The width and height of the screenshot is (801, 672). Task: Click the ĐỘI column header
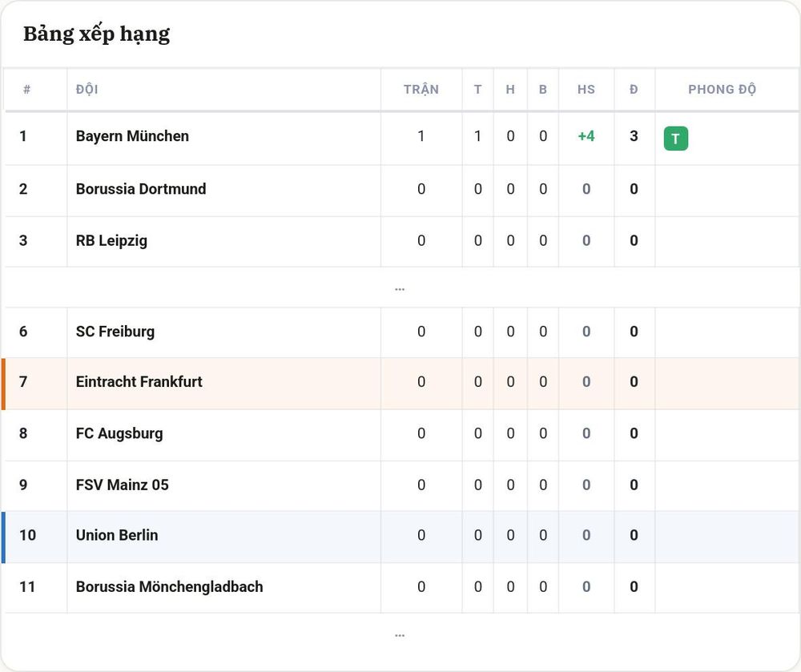[87, 89]
